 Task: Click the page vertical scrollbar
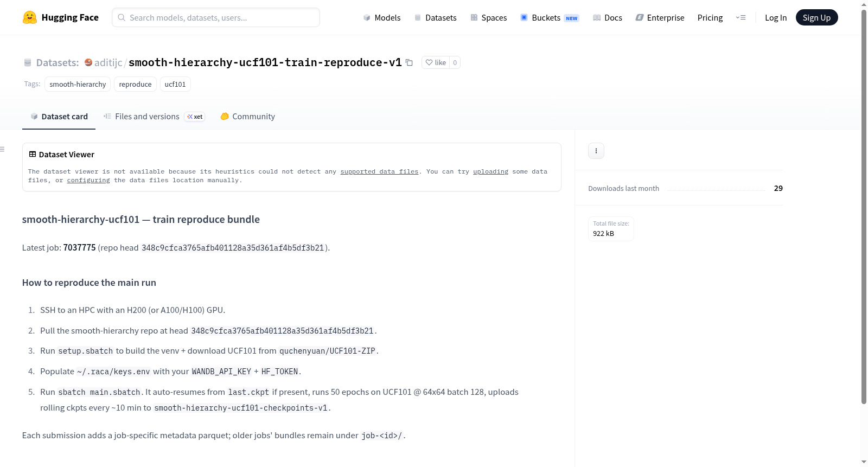tap(864, 207)
